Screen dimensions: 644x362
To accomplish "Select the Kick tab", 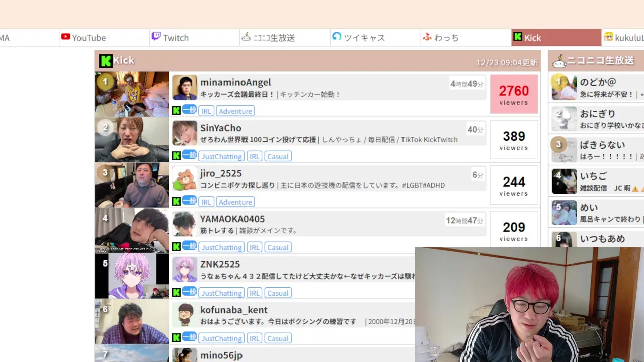I will 556,38.
